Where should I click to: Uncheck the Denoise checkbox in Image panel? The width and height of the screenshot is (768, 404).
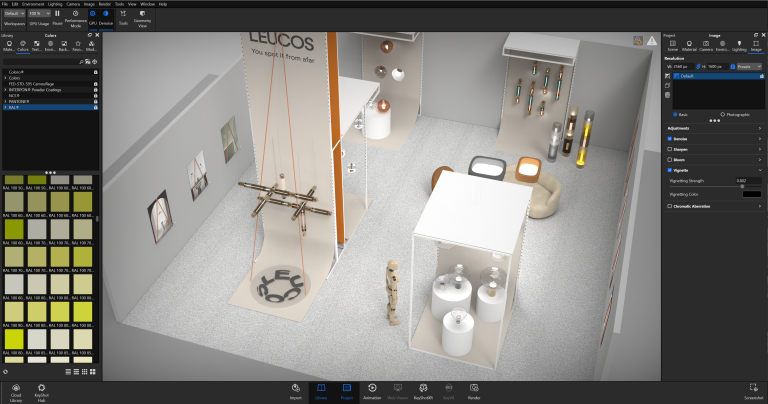670,139
